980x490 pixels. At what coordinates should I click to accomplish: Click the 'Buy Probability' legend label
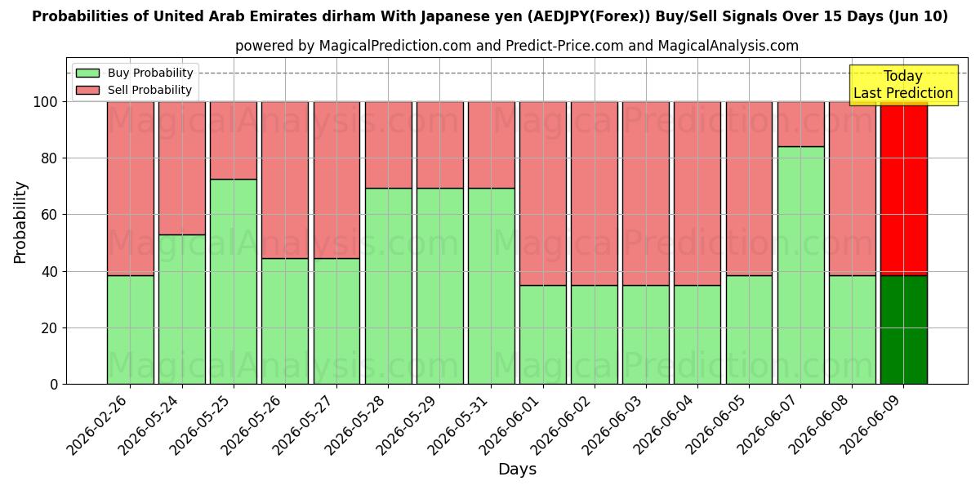pos(150,73)
